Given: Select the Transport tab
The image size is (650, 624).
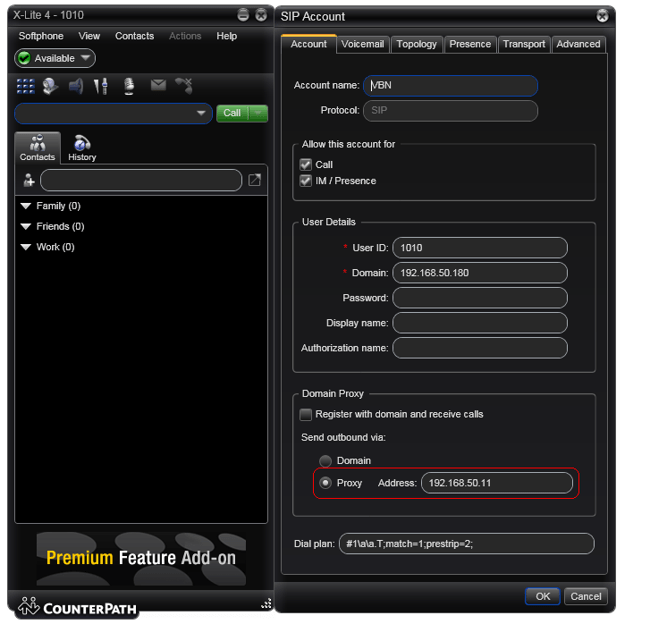Looking at the screenshot, I should pos(524,44).
